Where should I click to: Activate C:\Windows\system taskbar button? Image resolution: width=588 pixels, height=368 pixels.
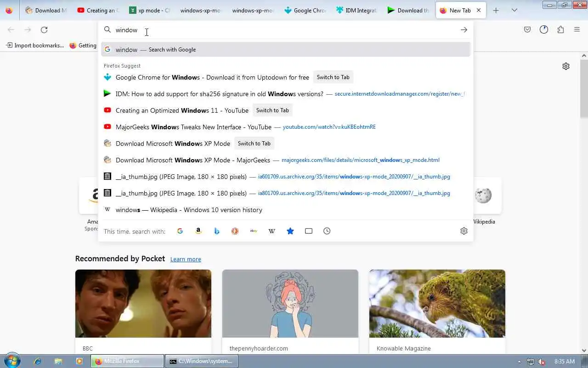202,361
